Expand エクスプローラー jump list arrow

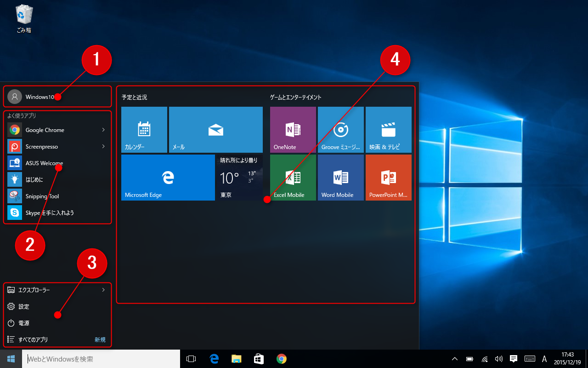click(103, 290)
